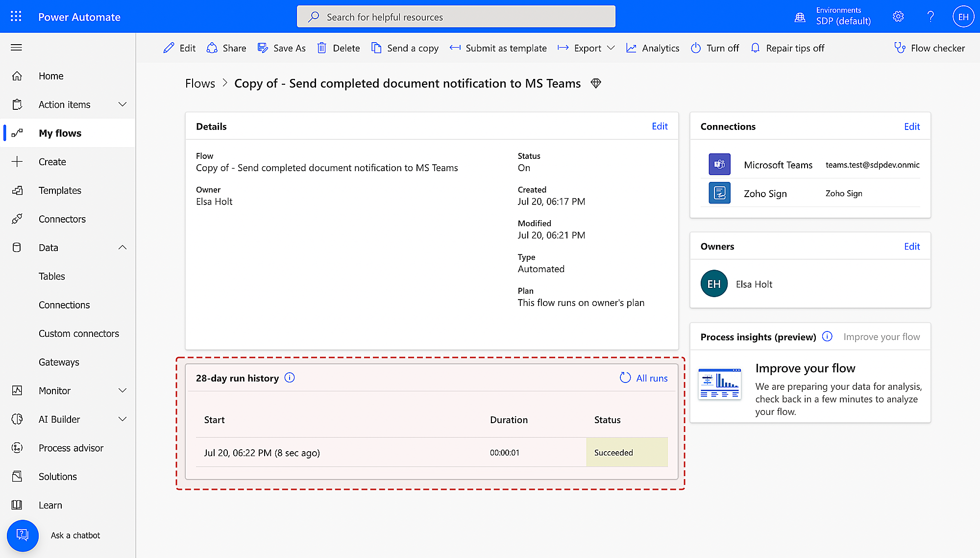Click Edit link in Details card
Screen dimensions: 980x558
tap(660, 127)
